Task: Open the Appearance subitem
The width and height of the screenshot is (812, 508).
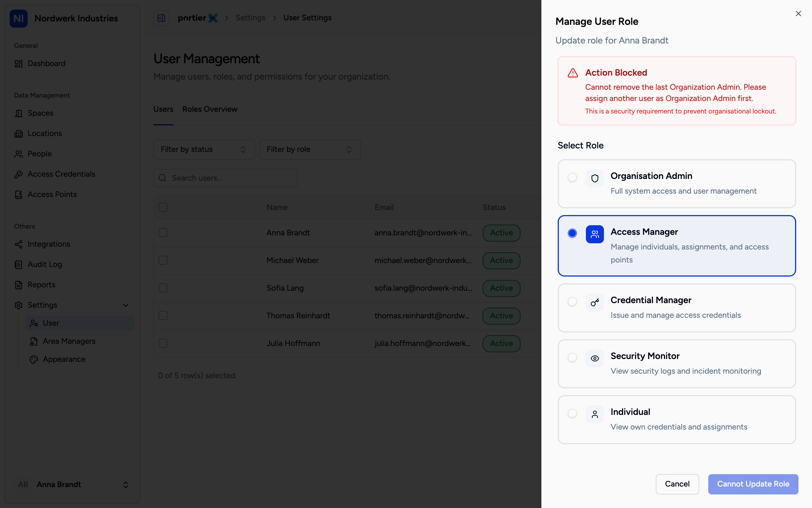Action: tap(80, 359)
